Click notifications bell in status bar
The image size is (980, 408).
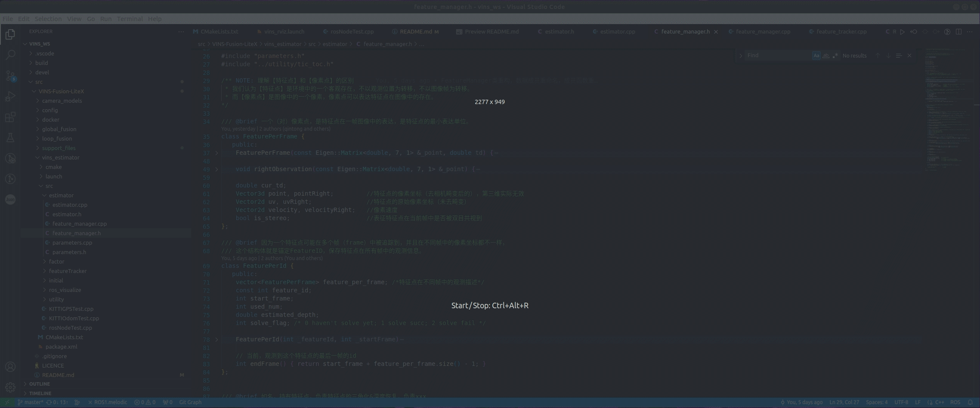click(x=971, y=402)
